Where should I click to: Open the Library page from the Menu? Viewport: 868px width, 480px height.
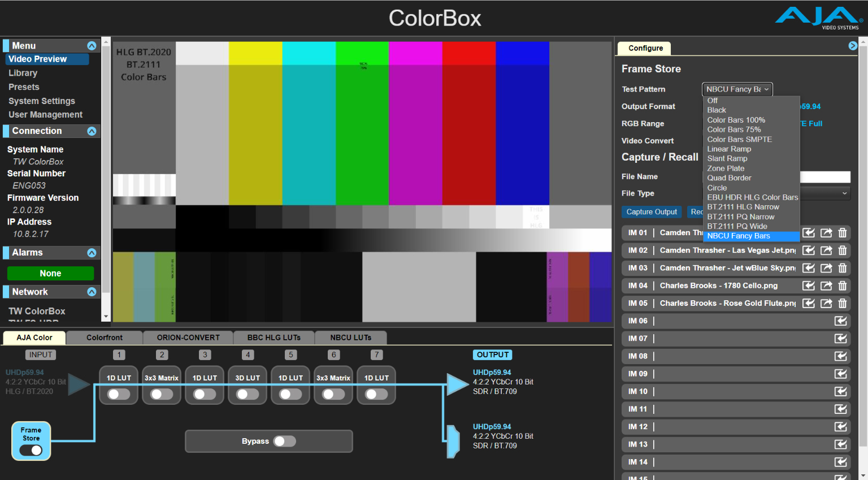click(x=23, y=72)
